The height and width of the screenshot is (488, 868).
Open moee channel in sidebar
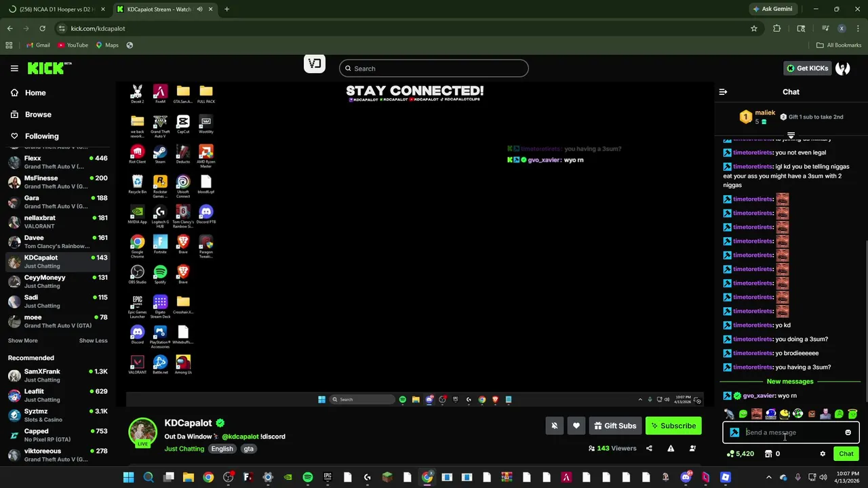point(58,321)
